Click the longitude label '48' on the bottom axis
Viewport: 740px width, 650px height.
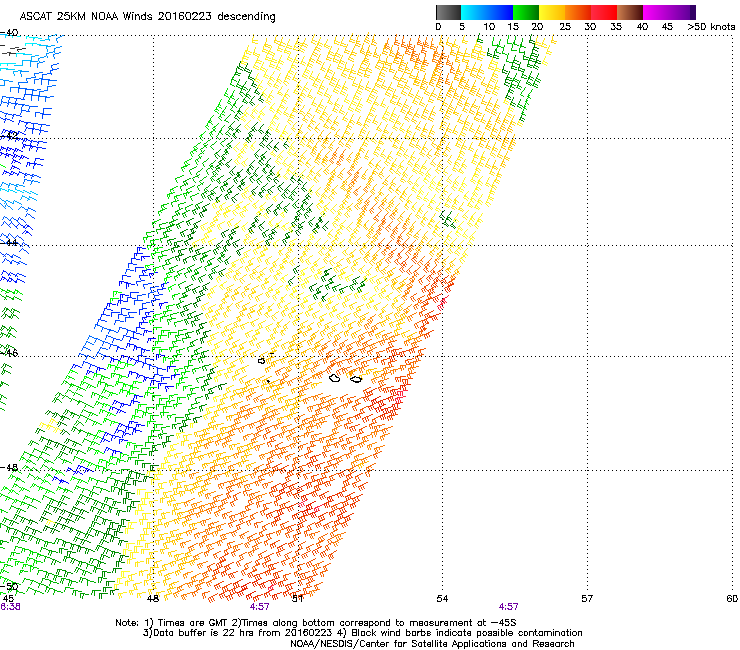tap(153, 599)
